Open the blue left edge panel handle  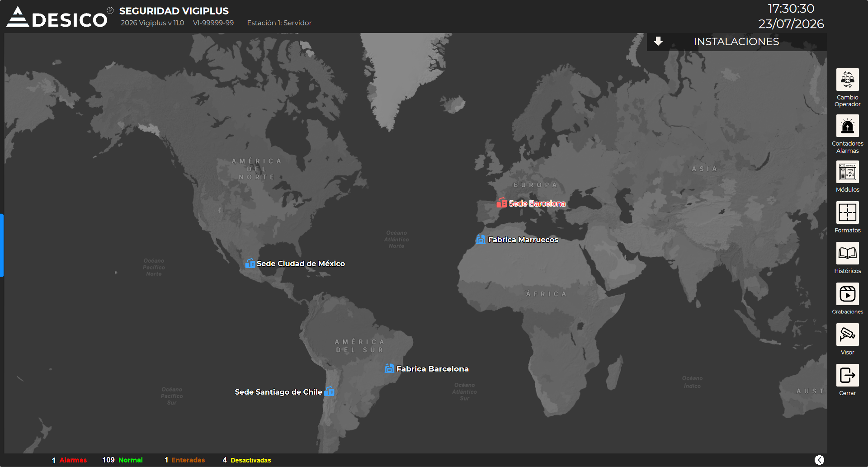click(2, 245)
